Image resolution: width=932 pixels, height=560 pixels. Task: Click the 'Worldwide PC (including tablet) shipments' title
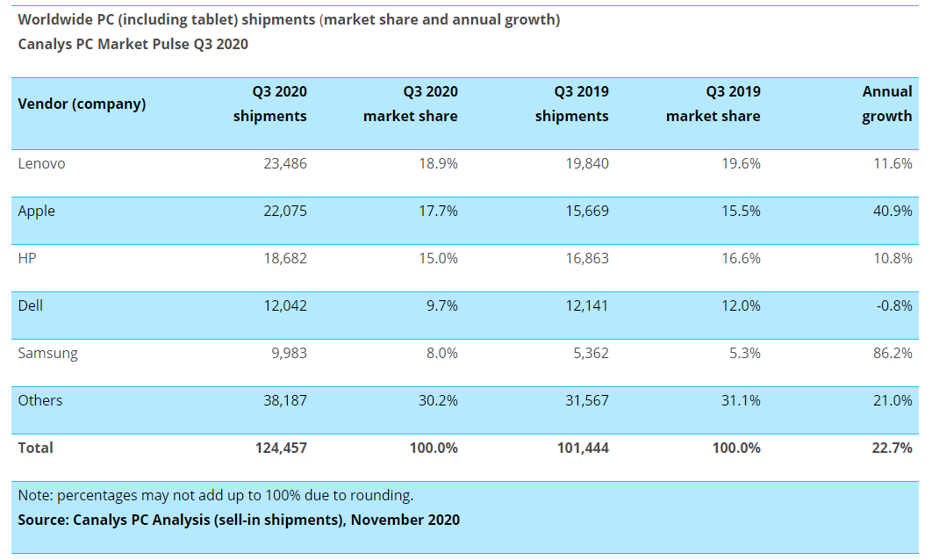(x=289, y=20)
